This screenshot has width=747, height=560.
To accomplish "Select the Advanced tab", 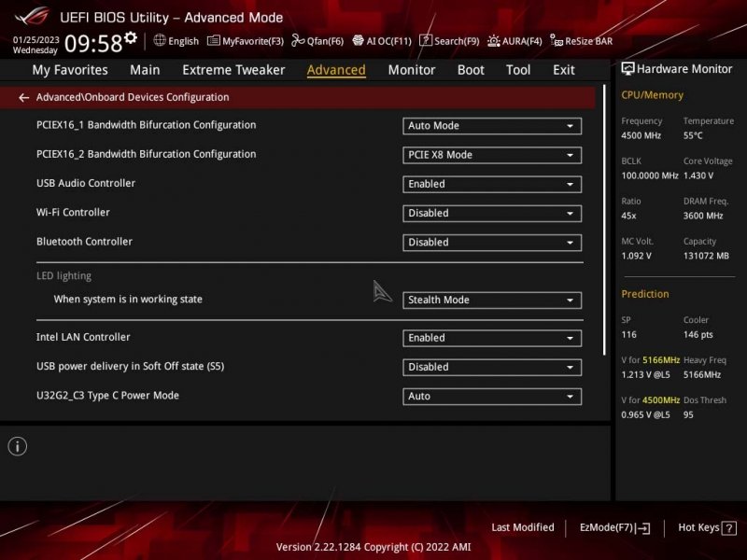I will click(x=336, y=70).
